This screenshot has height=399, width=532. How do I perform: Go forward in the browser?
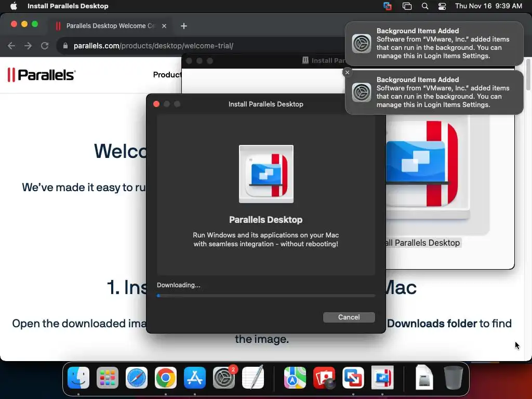click(x=28, y=46)
